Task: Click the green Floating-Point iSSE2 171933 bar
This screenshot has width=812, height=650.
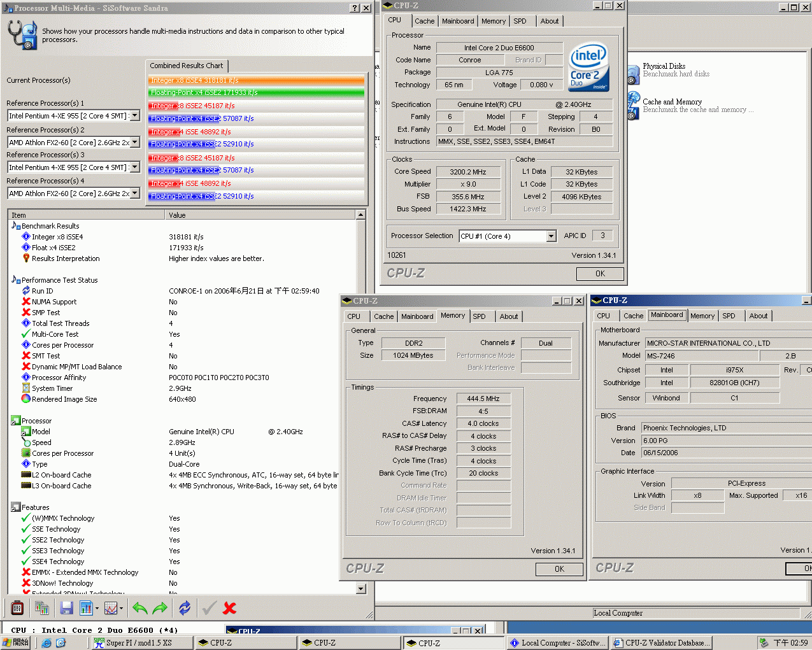Action: (x=257, y=92)
